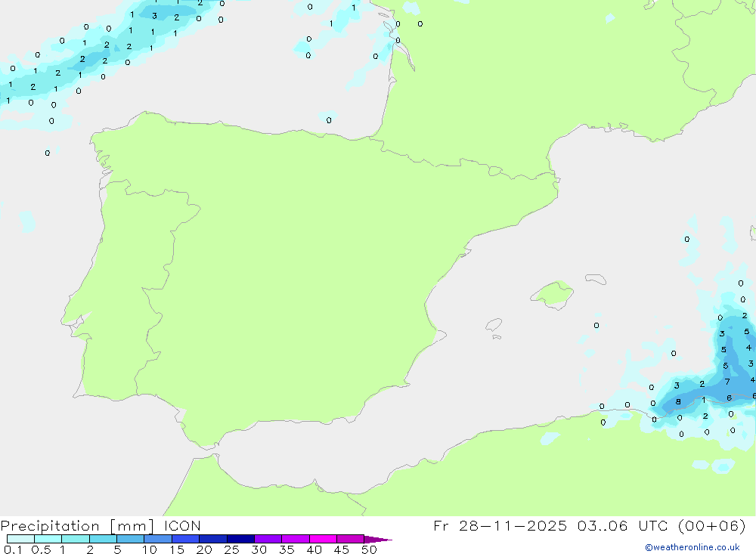The image size is (756, 554).
Task: Pick the 5–10 mm legend color swatch
Action: pos(130,539)
